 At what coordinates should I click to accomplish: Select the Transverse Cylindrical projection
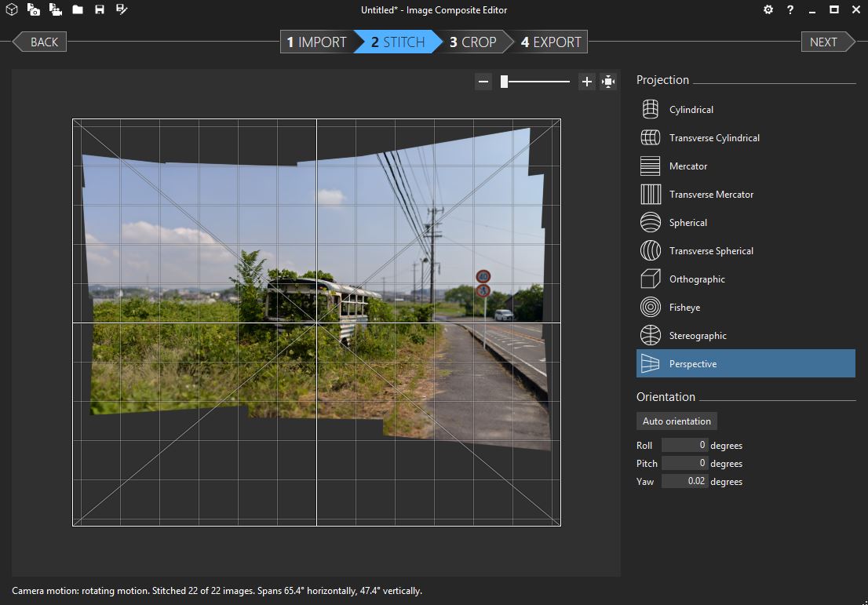[x=746, y=138]
